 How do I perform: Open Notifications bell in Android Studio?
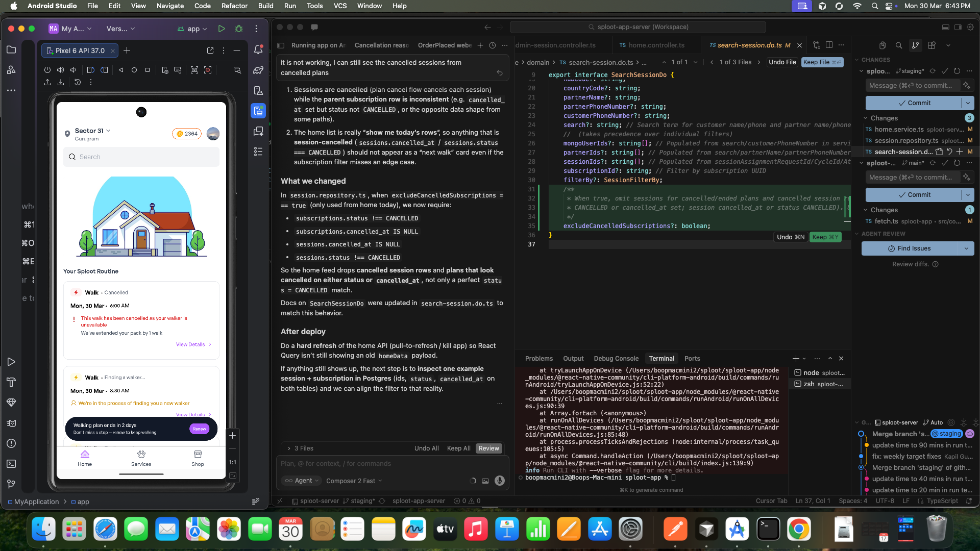[x=258, y=49]
